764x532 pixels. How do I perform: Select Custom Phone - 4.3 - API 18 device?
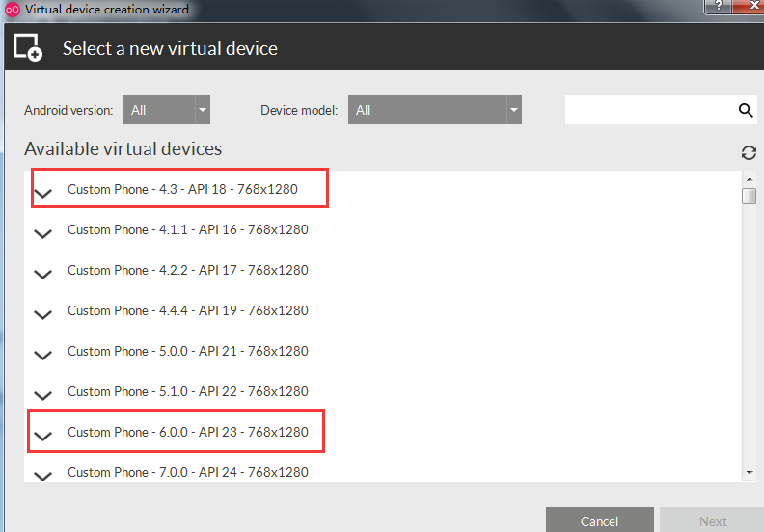[182, 189]
